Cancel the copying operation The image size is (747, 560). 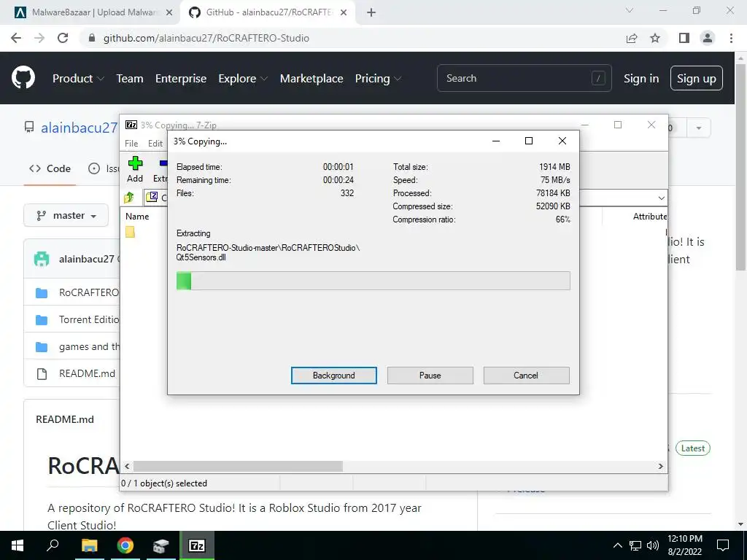pos(526,376)
